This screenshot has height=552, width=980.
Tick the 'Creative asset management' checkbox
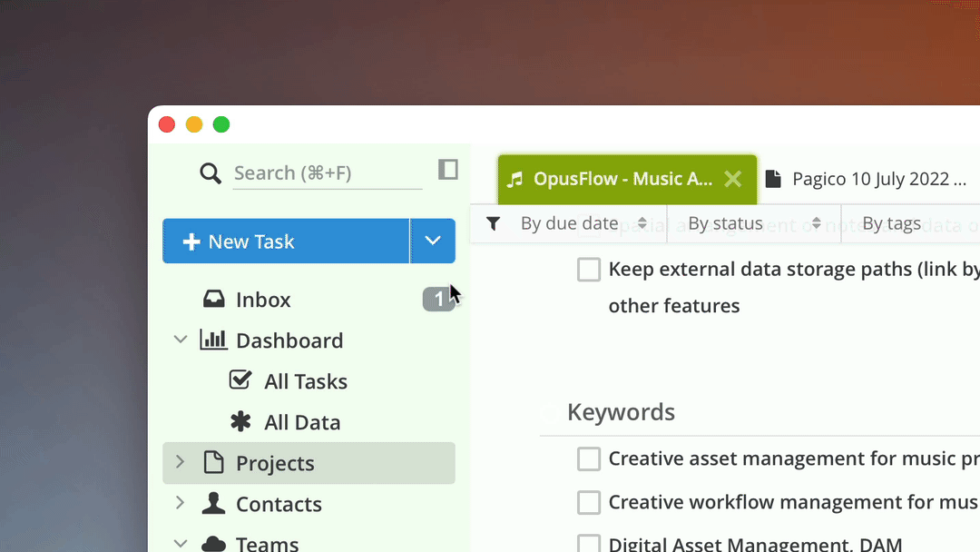click(589, 459)
